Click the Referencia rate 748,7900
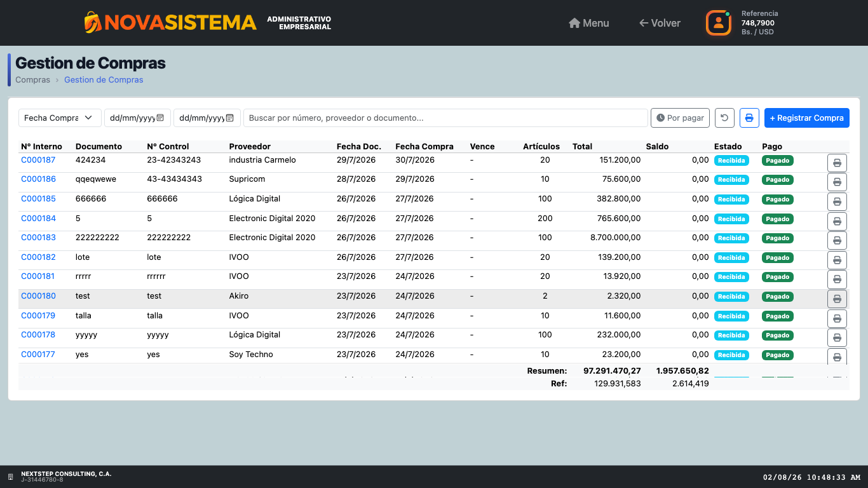Viewport: 868px width, 488px height. (758, 23)
